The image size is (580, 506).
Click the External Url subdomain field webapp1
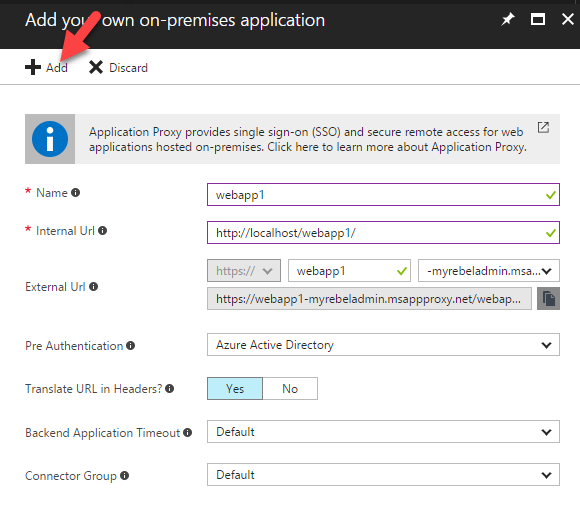pyautogui.click(x=349, y=271)
